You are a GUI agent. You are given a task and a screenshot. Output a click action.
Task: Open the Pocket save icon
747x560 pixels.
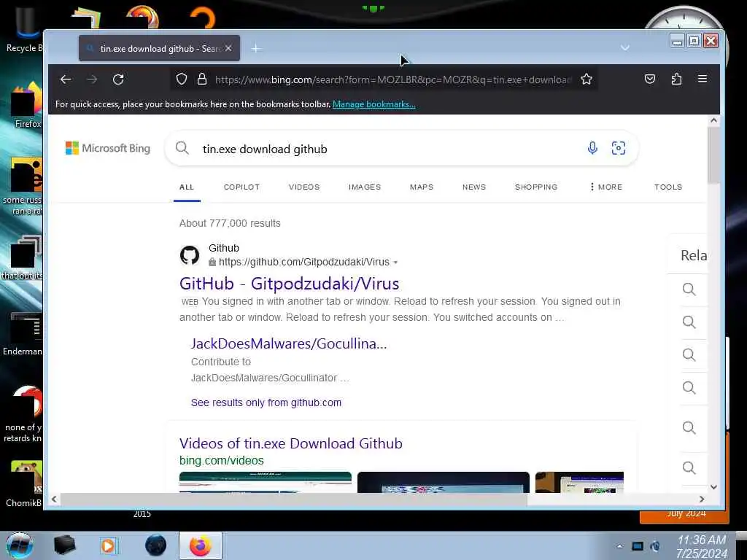(650, 79)
